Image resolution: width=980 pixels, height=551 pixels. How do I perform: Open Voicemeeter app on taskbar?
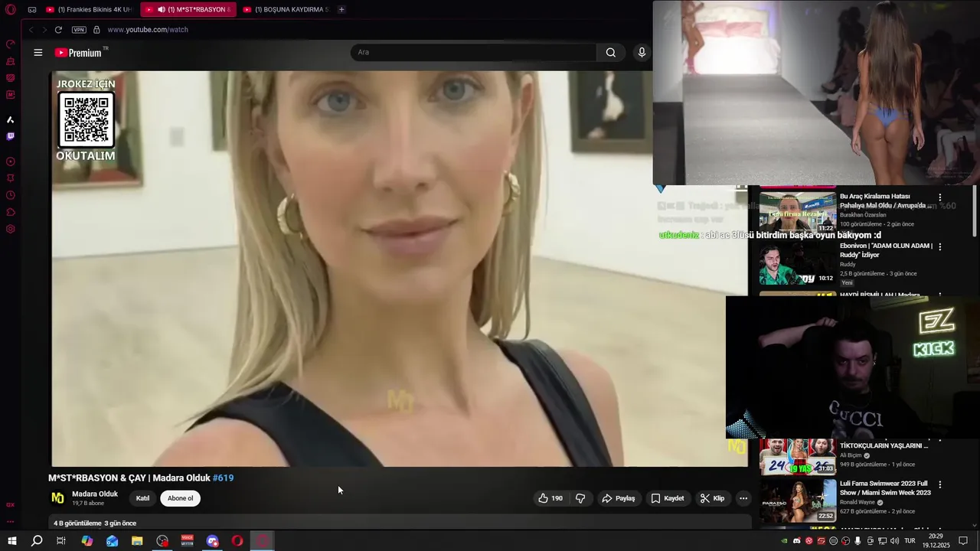[188, 541]
